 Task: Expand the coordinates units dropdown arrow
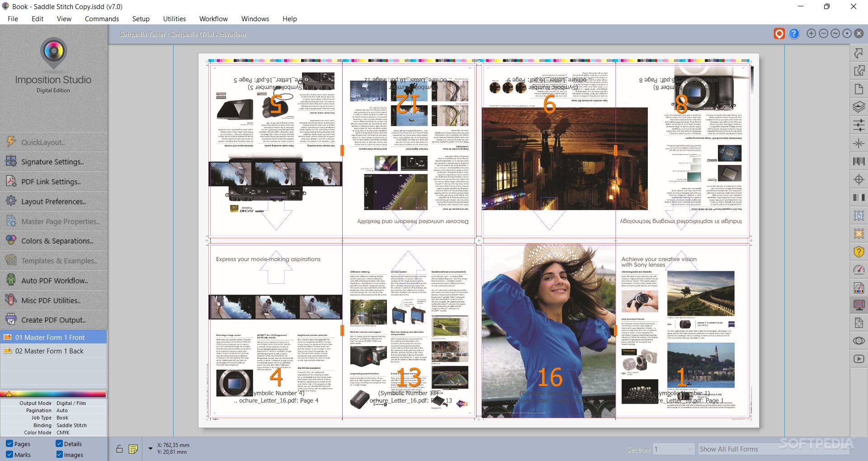point(151,448)
